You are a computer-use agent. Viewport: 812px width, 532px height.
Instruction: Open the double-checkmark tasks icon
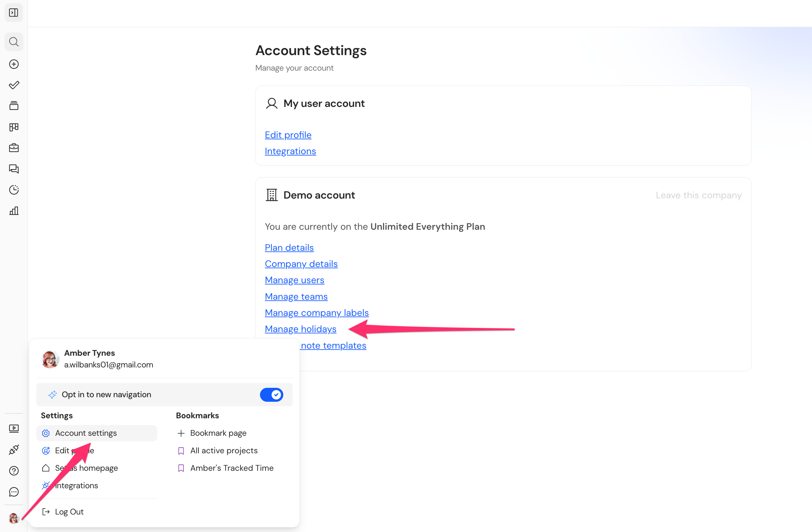click(14, 85)
